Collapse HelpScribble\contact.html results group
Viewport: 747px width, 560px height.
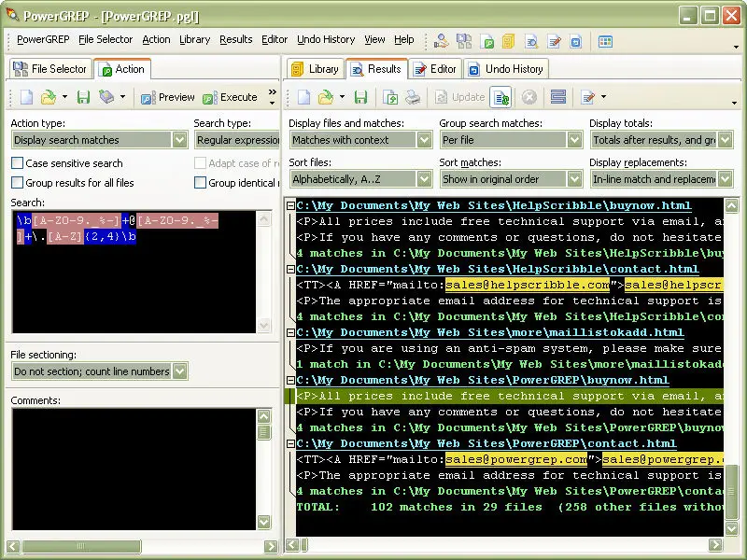click(290, 269)
